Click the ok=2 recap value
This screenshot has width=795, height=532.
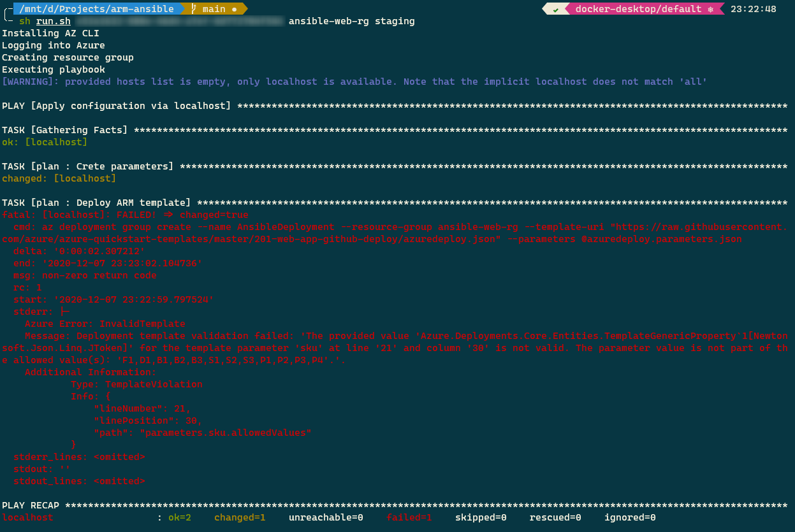[180, 517]
